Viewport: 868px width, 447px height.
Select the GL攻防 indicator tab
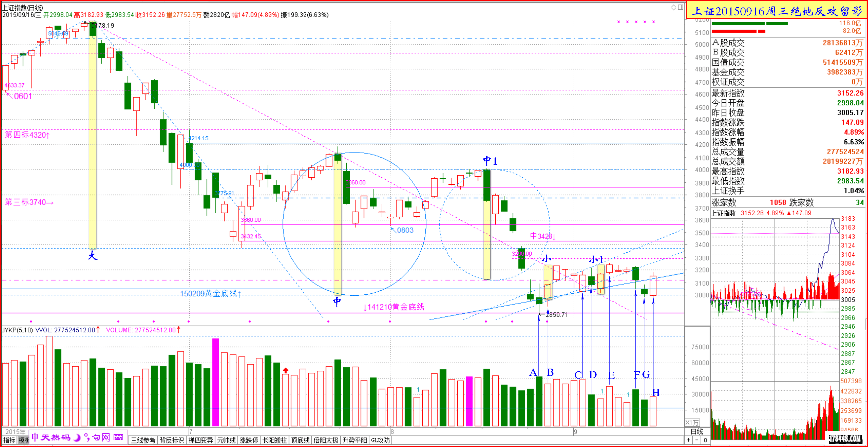(380, 440)
